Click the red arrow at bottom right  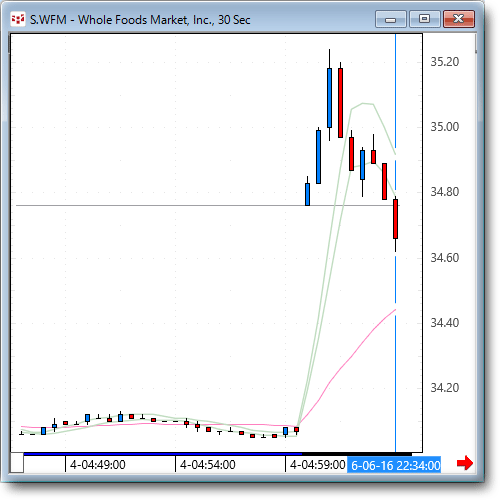click(465, 463)
